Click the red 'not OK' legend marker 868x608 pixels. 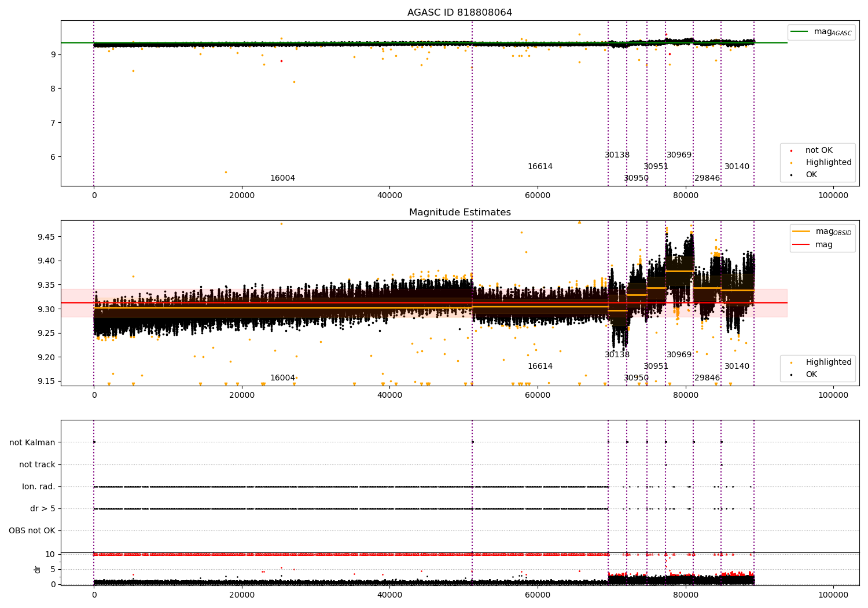point(791,151)
